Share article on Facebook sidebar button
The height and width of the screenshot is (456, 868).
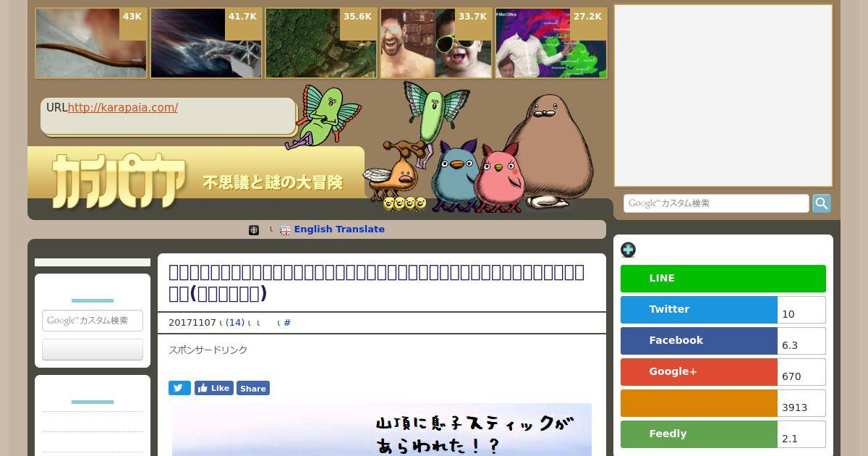coord(699,341)
